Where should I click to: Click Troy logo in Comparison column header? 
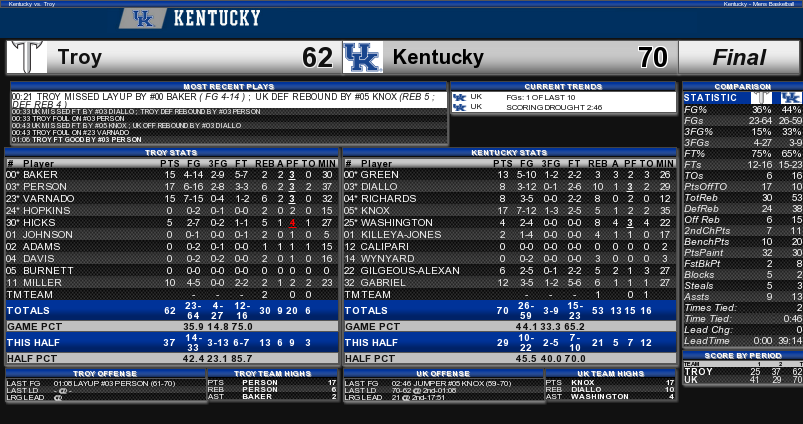(762, 97)
